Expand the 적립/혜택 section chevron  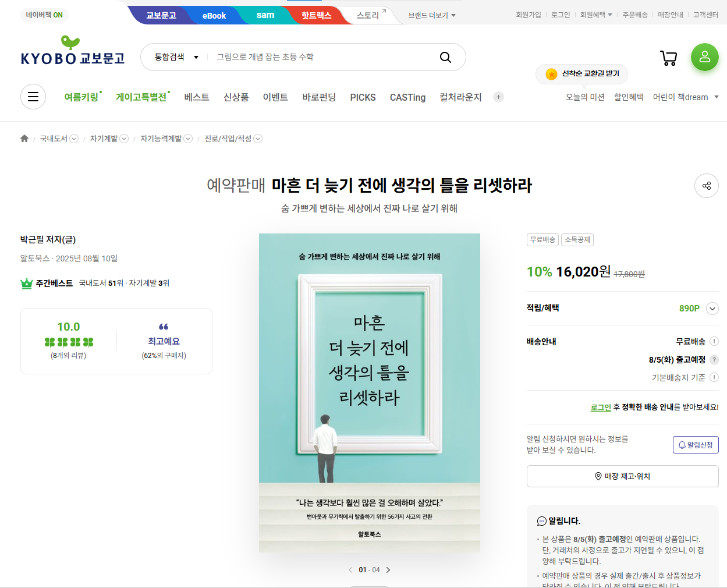point(712,309)
